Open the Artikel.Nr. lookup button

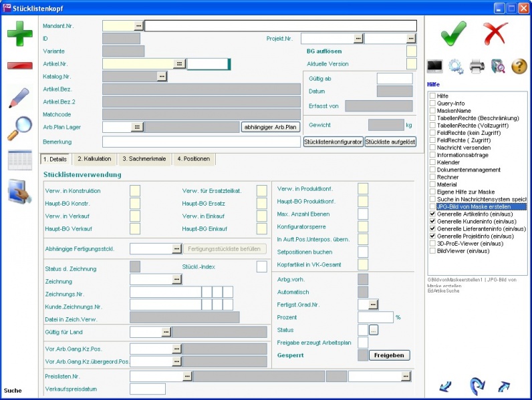point(179,64)
